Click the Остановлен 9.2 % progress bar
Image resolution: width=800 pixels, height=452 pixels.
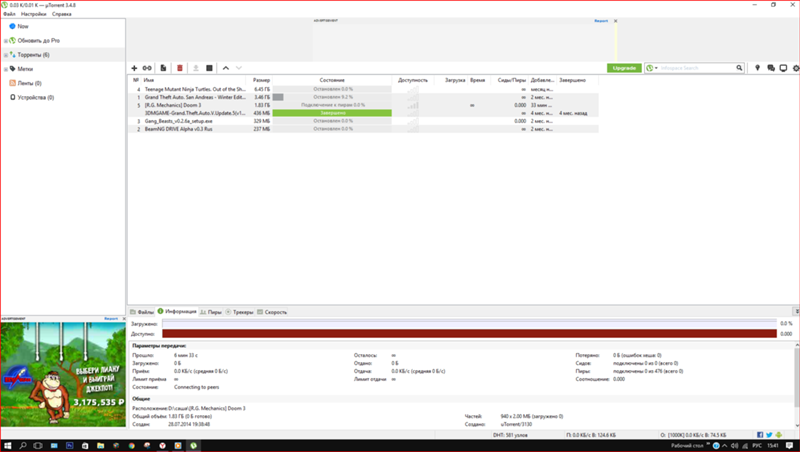(332, 97)
